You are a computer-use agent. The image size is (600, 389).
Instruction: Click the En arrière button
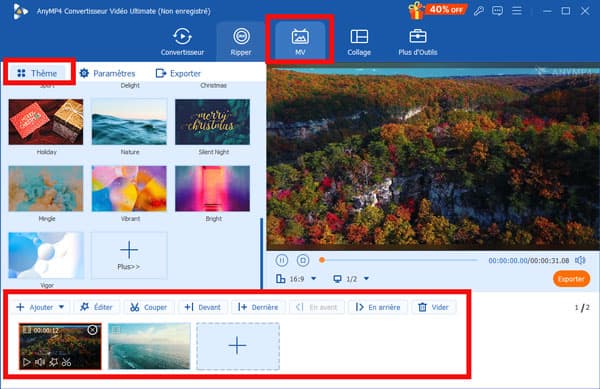(378, 307)
